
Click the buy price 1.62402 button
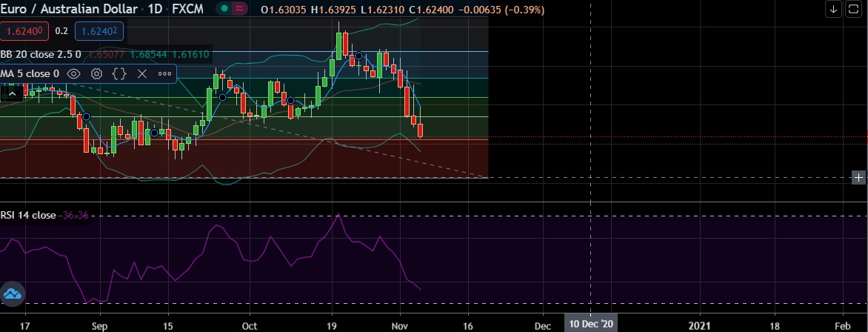[x=99, y=31]
